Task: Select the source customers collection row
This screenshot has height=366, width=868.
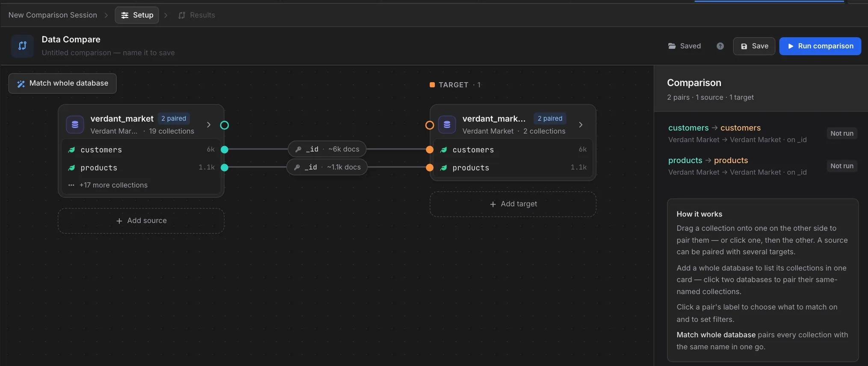Action: point(141,150)
